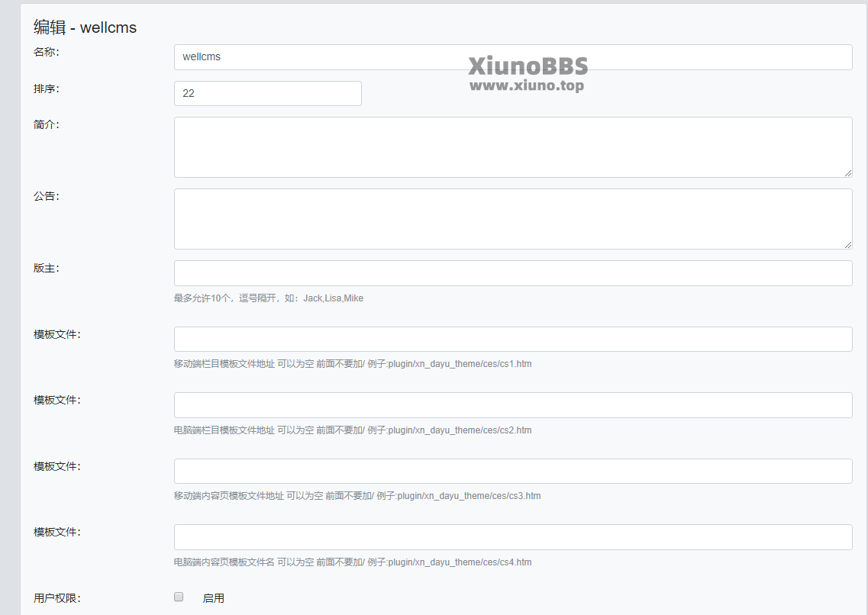Click the 简介 textarea resize handle
Screen dimensions: 868x615
click(x=847, y=173)
